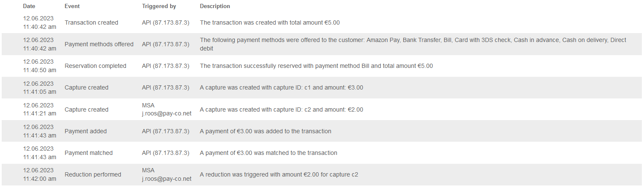Click the €5.00 transaction created description
The image size is (644, 188).
coord(270,22)
